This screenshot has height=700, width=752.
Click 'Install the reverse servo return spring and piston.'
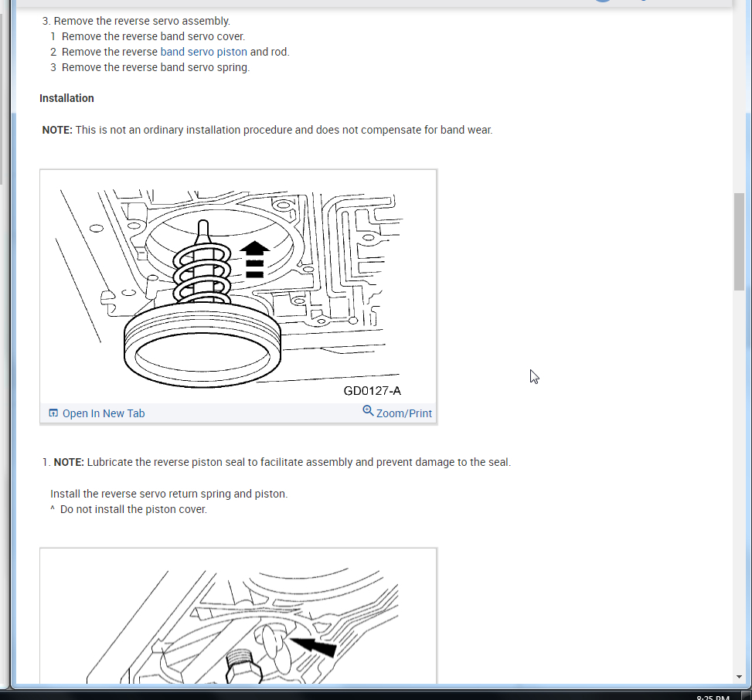168,494
